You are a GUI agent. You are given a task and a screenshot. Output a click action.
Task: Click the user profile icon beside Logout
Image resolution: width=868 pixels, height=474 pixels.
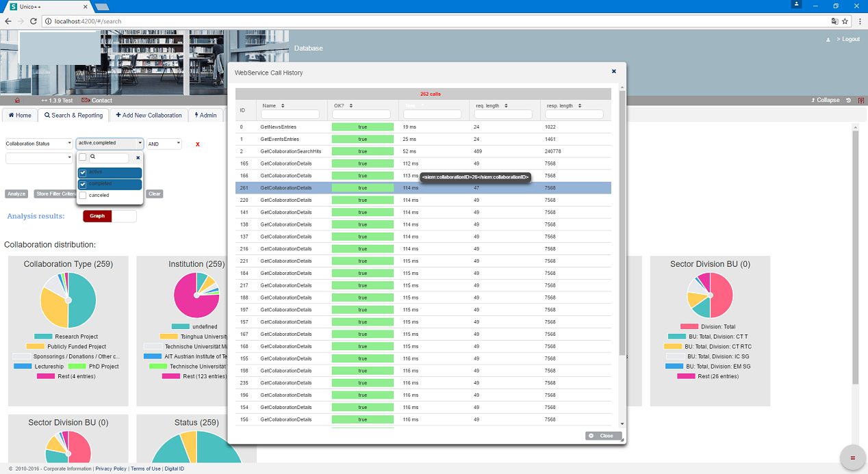[828, 40]
